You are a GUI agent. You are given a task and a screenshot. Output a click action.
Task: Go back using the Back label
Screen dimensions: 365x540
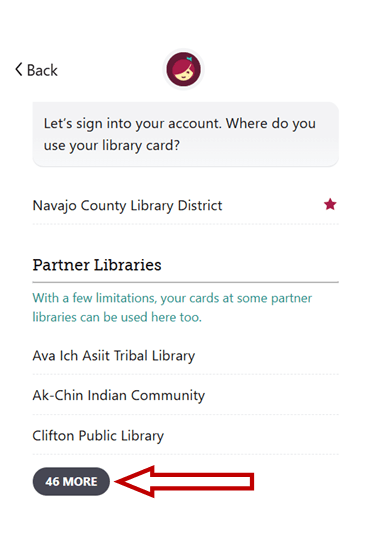[x=42, y=70]
